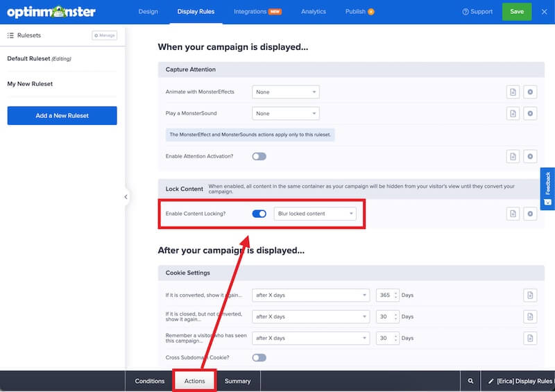555x392 pixels.
Task: Open doc icon for 'If it is converted' row
Action: tap(530, 296)
